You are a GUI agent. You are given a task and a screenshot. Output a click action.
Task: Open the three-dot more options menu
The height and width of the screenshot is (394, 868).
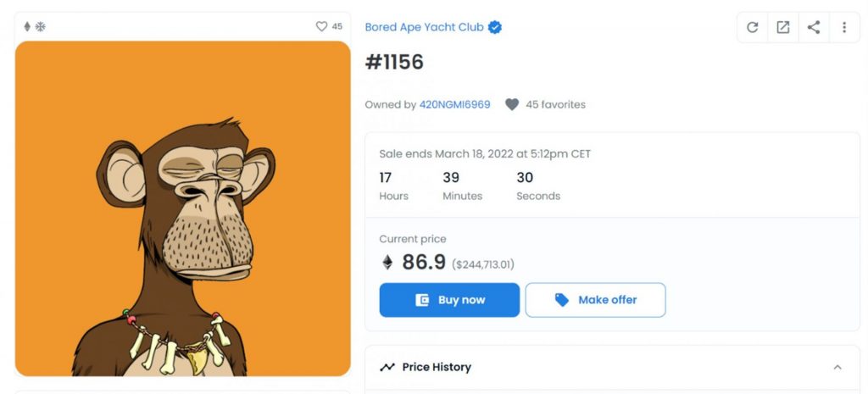[x=843, y=27]
